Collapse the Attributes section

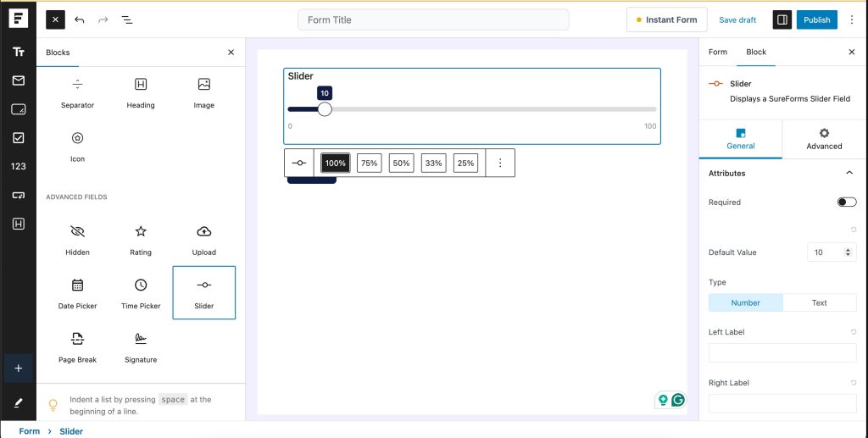click(x=849, y=173)
